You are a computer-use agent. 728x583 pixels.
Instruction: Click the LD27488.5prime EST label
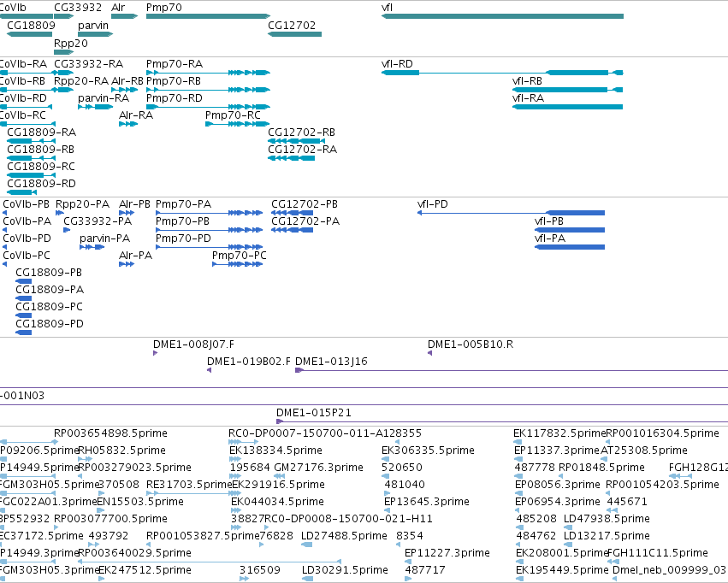(x=344, y=536)
